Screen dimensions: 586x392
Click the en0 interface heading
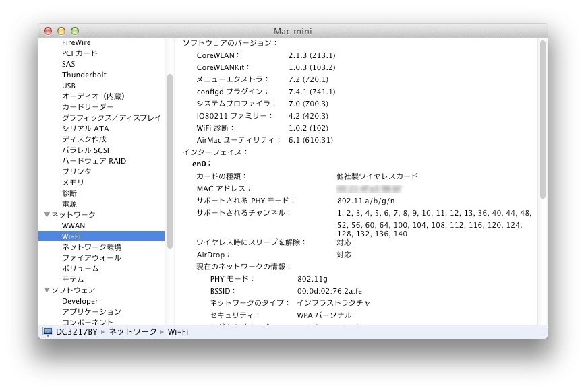202,164
